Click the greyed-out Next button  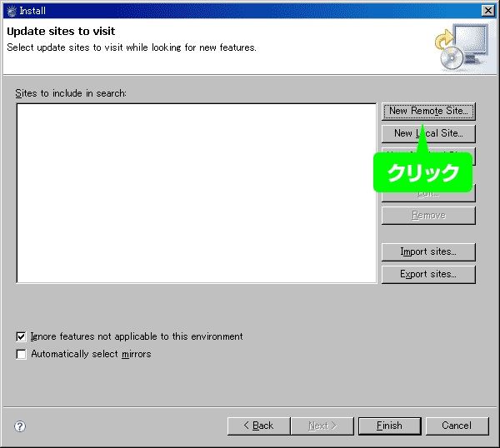tap(322, 426)
